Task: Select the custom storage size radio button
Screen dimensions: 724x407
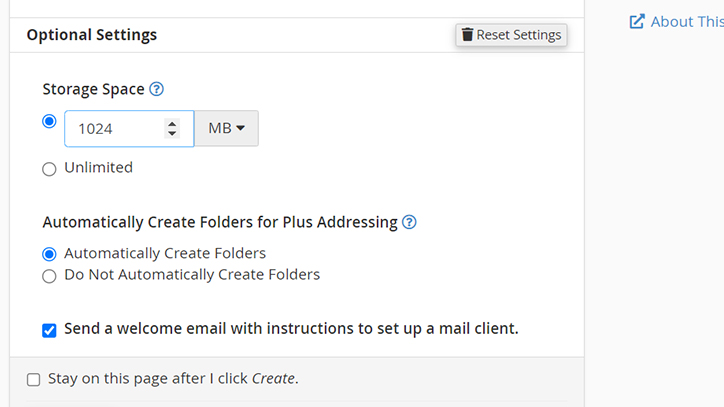Action: pyautogui.click(x=49, y=121)
